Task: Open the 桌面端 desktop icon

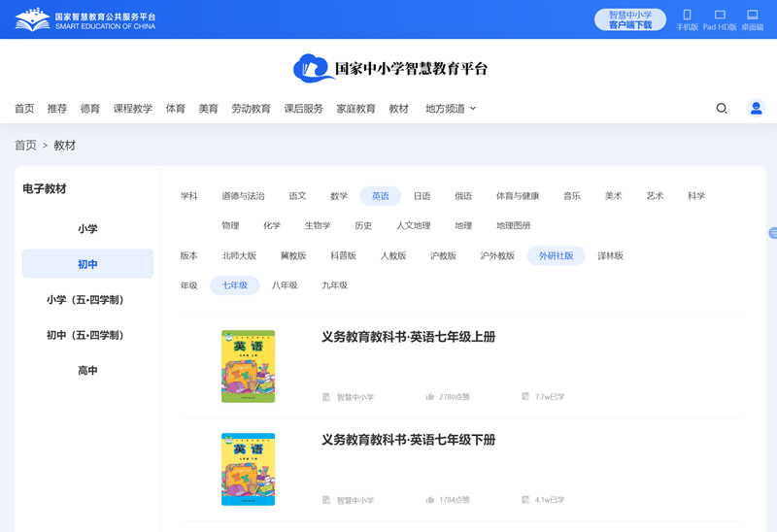Action: tap(753, 15)
